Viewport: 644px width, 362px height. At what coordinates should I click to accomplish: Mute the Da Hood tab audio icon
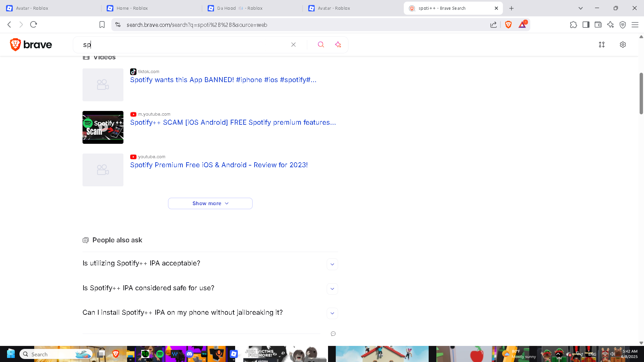point(240,8)
